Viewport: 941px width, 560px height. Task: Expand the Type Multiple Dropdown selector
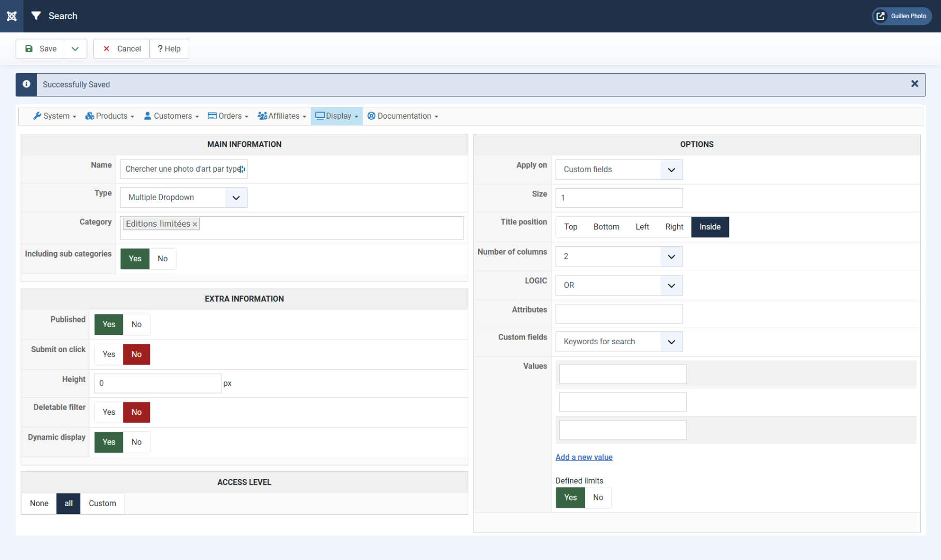[184, 198]
